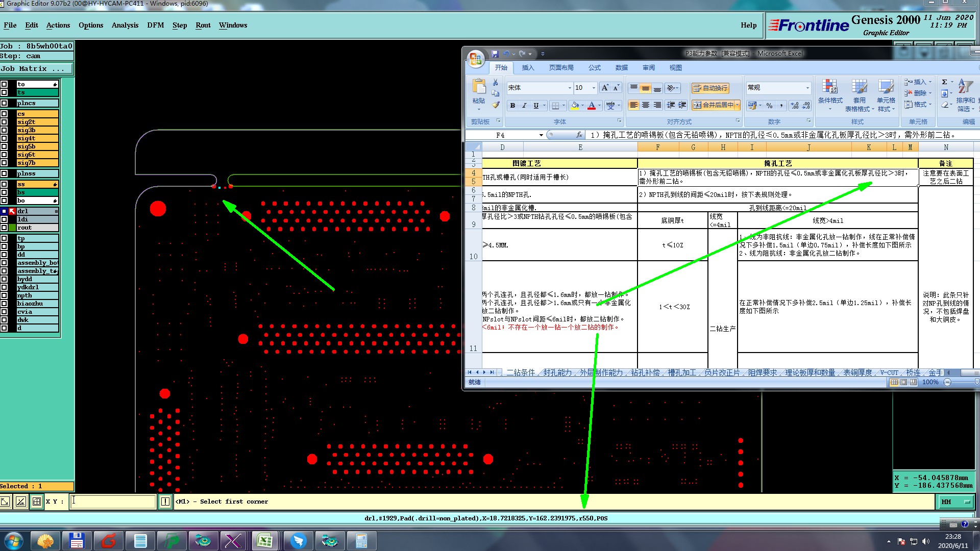Toggle checkbox for the sig2t layer
980x551 pixels.
[x=4, y=122]
